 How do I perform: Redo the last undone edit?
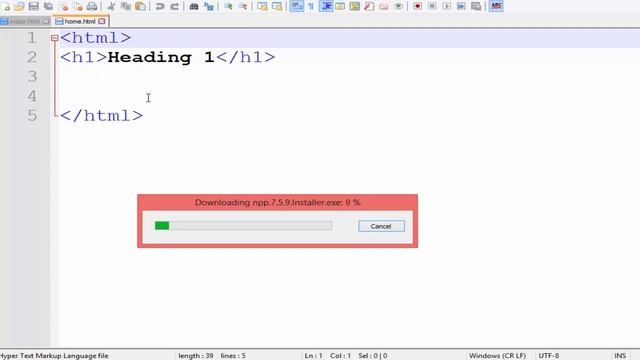click(x=174, y=6)
